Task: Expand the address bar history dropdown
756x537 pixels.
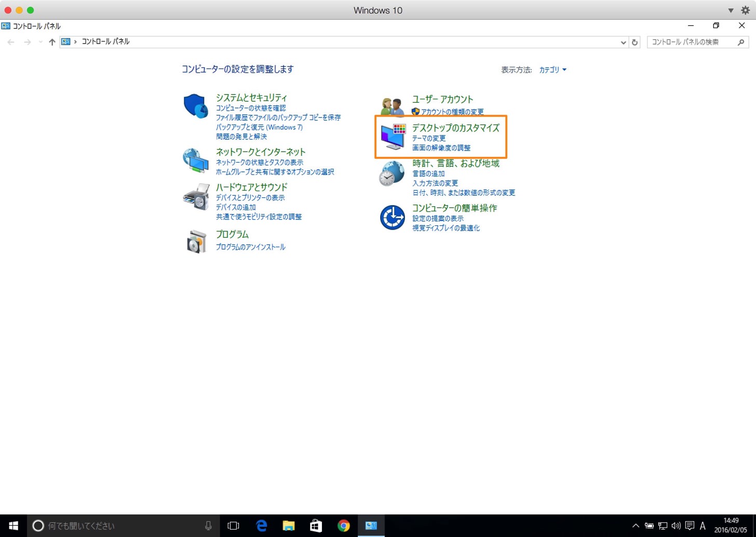Action: (623, 43)
